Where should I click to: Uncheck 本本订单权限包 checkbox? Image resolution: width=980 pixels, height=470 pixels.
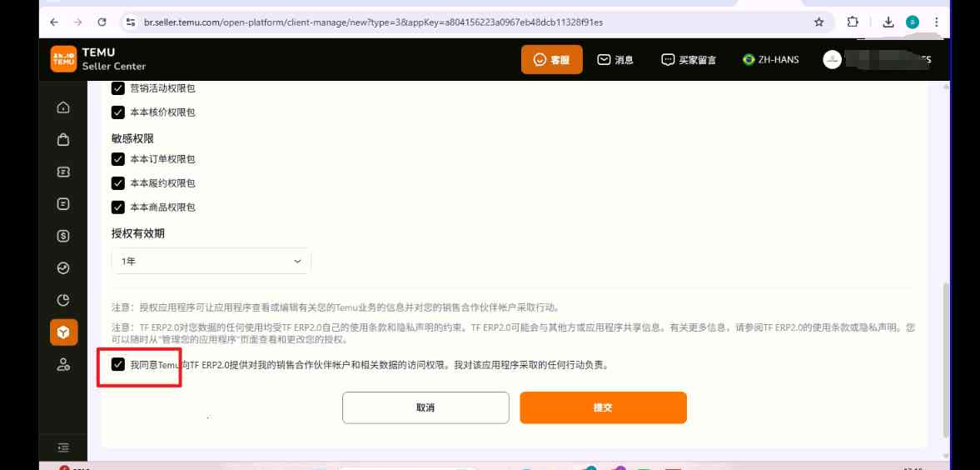tap(118, 159)
